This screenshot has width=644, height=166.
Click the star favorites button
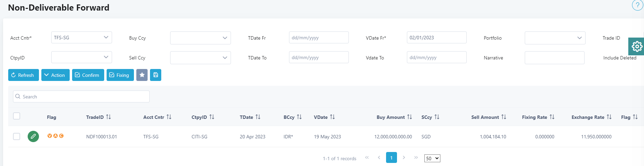(x=142, y=75)
